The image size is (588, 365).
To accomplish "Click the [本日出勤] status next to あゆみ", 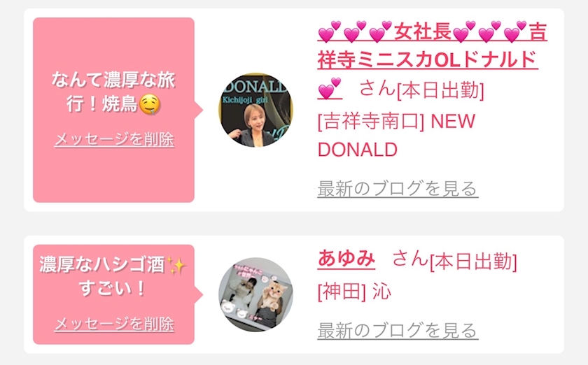I will pos(473,262).
